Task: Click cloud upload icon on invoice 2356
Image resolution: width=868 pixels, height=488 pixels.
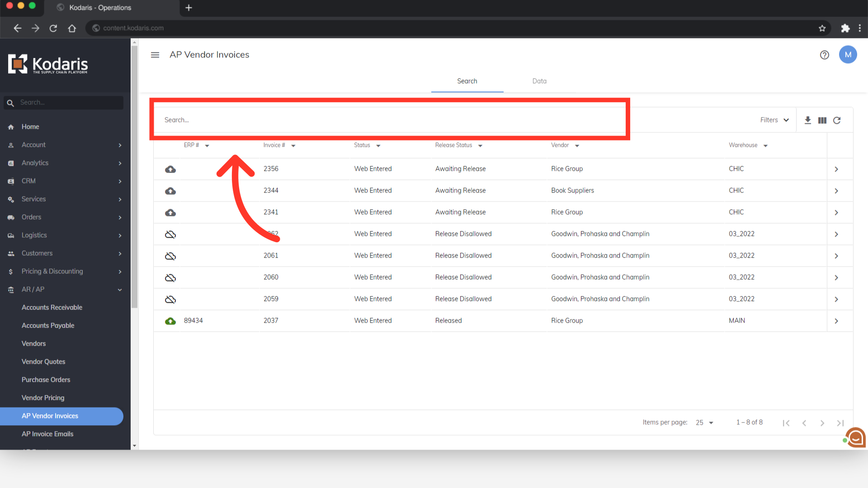Action: coord(170,169)
